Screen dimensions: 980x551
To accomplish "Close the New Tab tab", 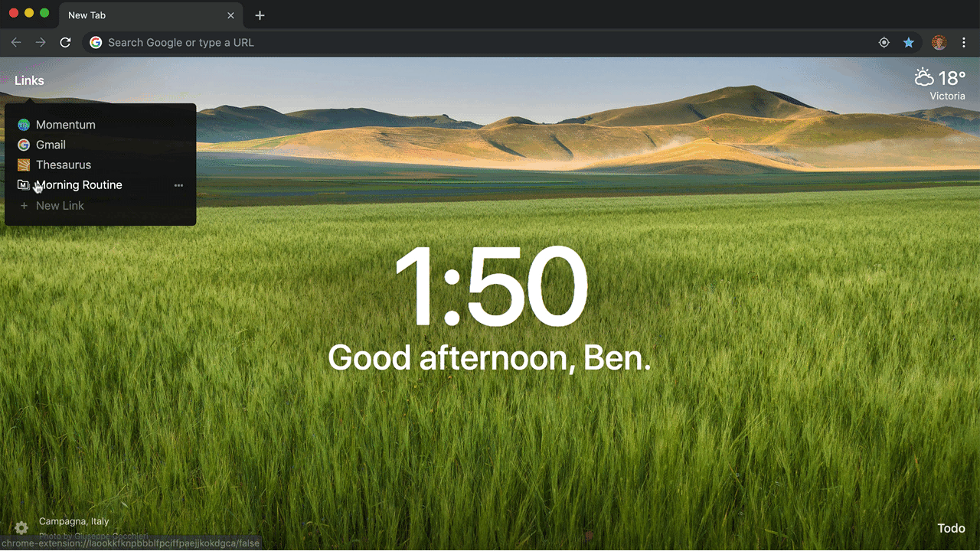I will [x=231, y=15].
